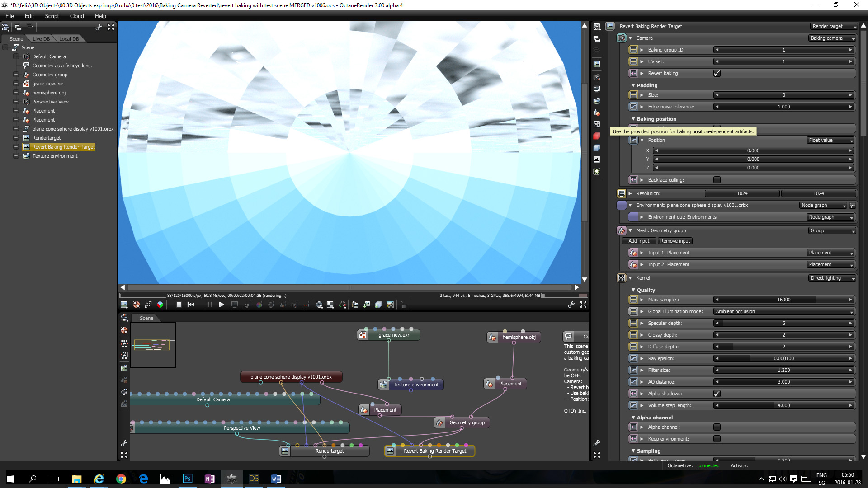Toggle the Alpha shadows checkbox
Viewport: 868px width, 488px height.
(x=717, y=394)
